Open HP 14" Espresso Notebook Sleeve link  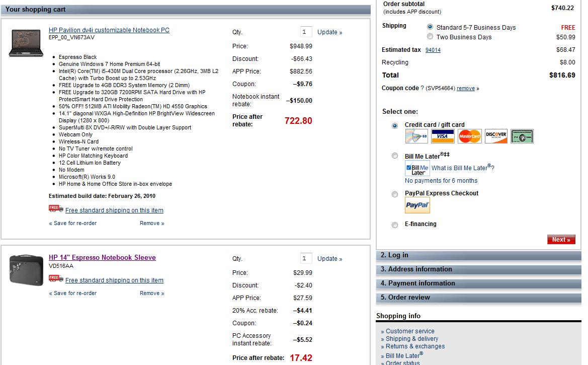103,258
